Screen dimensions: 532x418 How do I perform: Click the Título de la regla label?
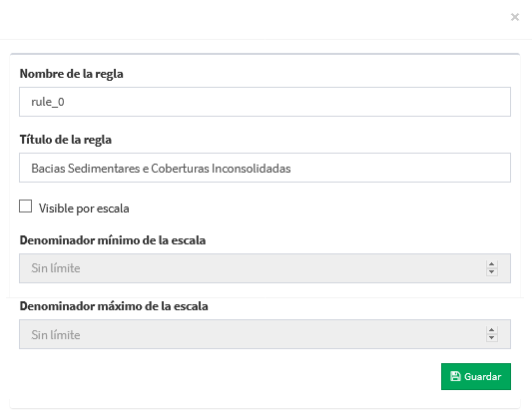pyautogui.click(x=66, y=140)
